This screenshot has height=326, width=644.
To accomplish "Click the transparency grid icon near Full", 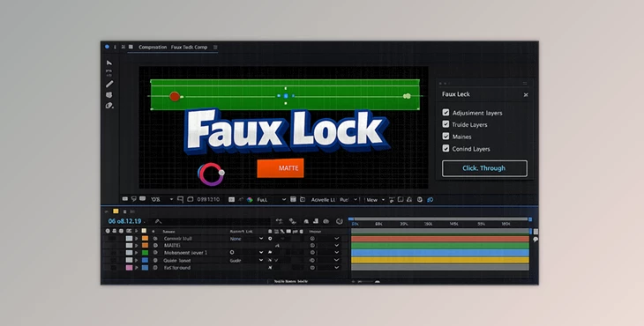I will point(231,200).
